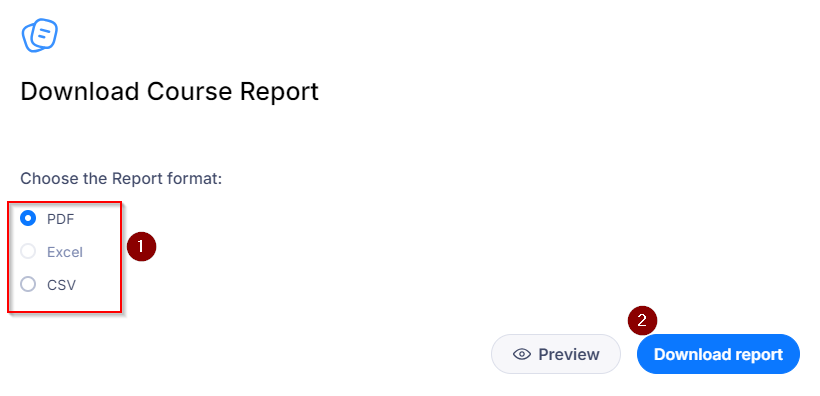Screen dimensions: 820x396
Task: Click the Excel format text label
Action: tap(65, 252)
